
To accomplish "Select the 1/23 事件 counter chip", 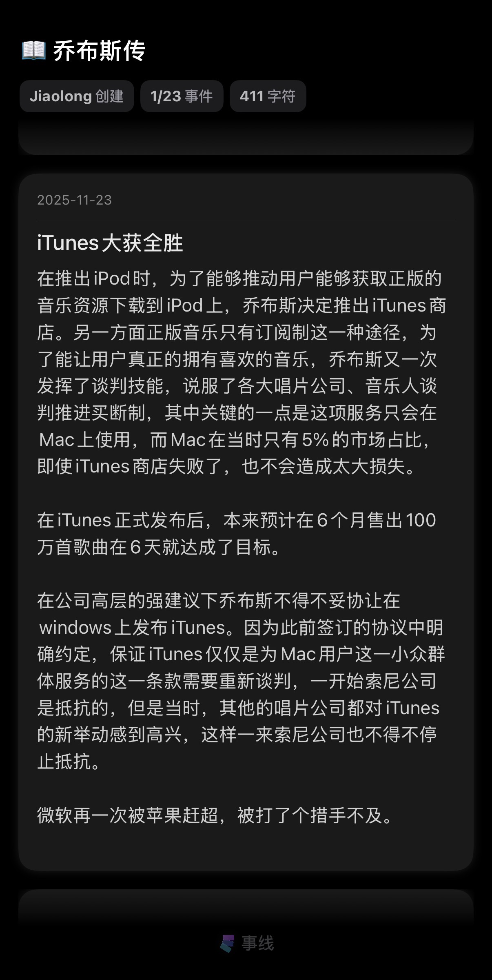I will pos(182,96).
